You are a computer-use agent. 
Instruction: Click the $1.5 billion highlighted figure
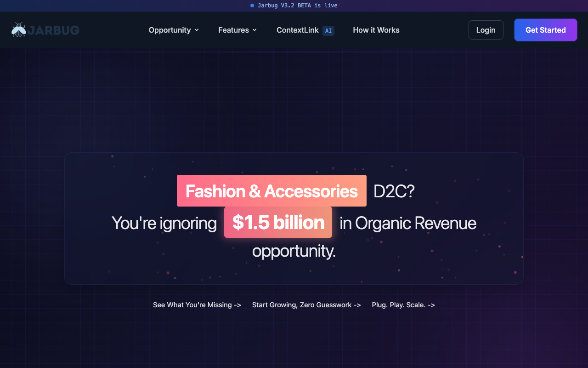click(x=278, y=222)
